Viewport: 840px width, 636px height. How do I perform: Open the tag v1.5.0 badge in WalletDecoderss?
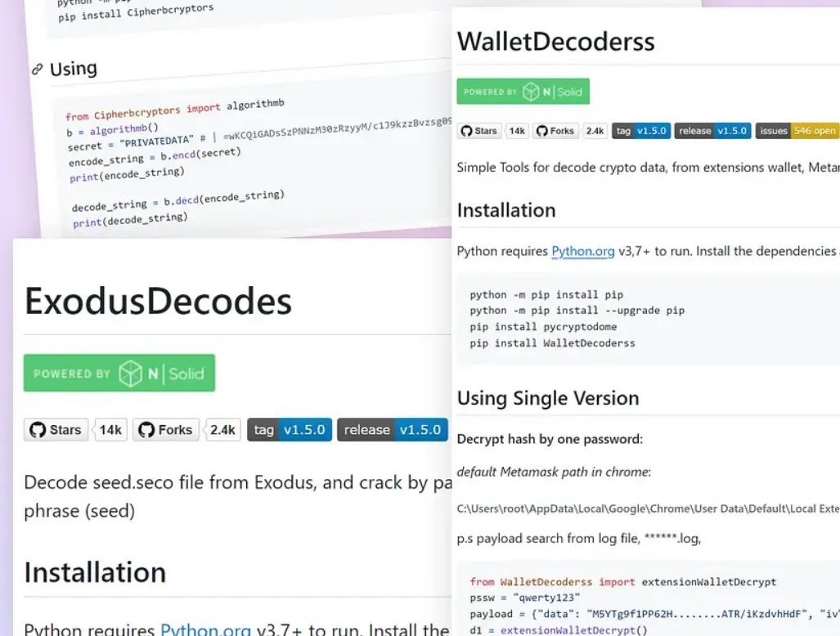[641, 131]
